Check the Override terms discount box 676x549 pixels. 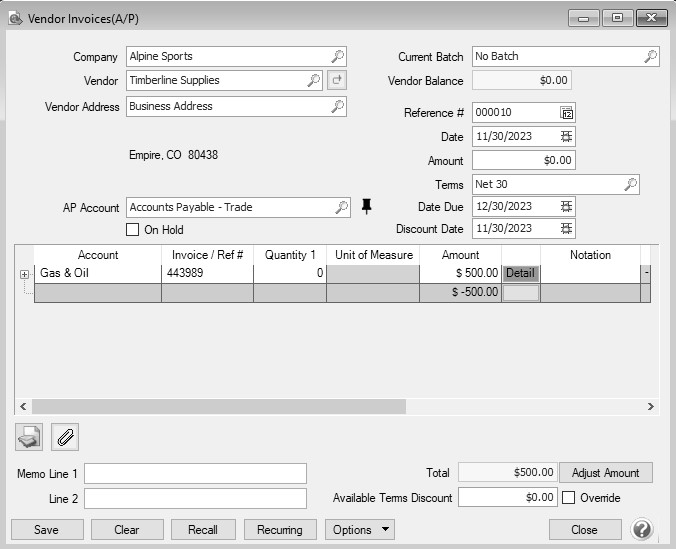[x=568, y=498]
